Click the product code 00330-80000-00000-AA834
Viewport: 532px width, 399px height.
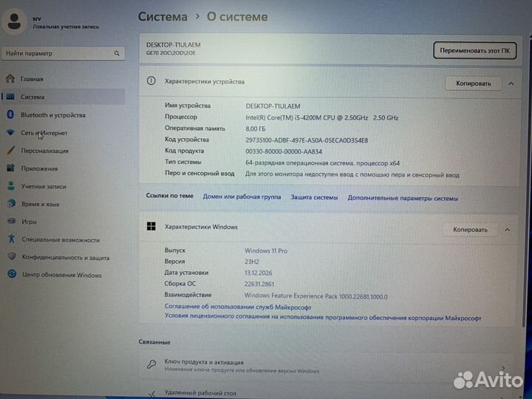pyautogui.click(x=284, y=151)
